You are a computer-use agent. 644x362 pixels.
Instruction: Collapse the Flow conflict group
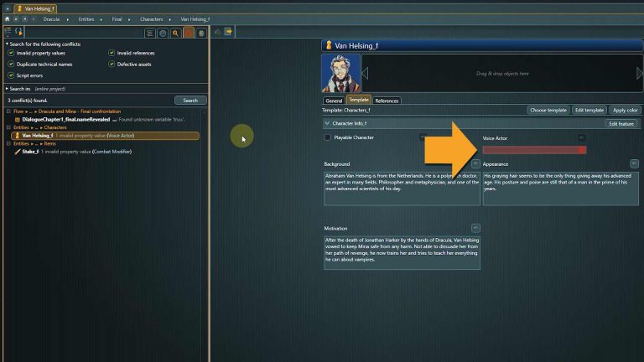coord(8,111)
